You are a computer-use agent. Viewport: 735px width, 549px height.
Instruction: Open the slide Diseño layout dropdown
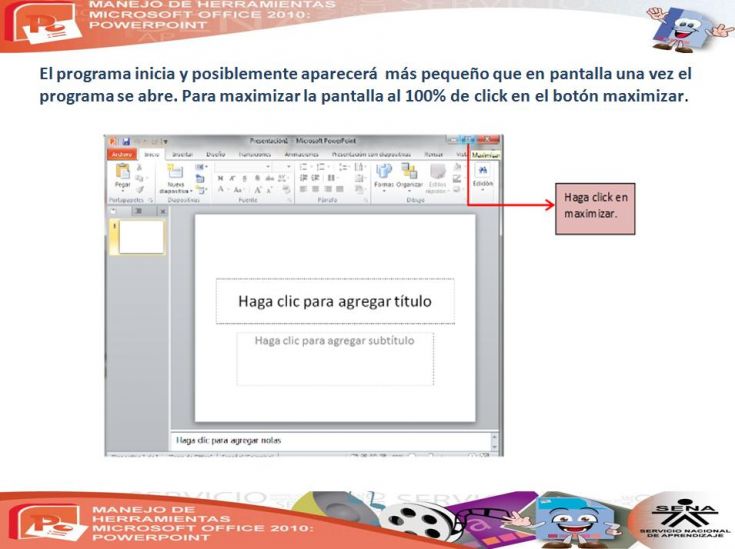[x=202, y=166]
